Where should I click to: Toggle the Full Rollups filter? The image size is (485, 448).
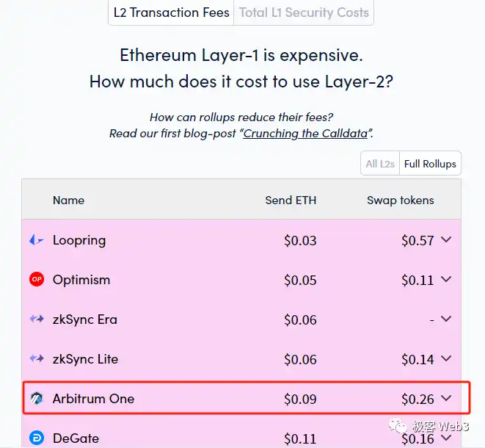[x=430, y=164]
